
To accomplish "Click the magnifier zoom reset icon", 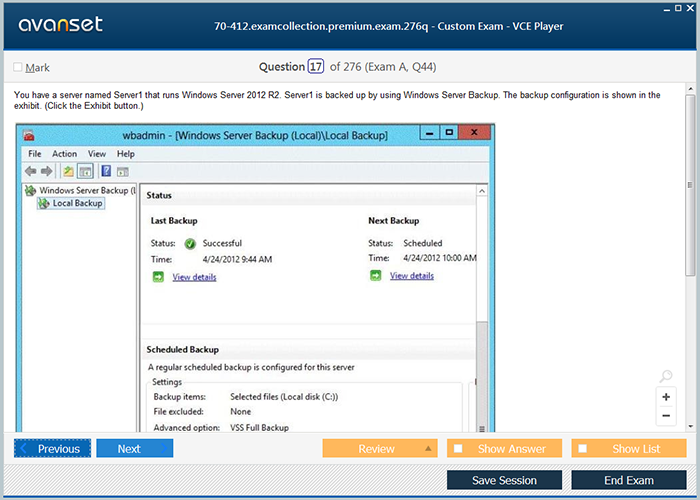I will [666, 376].
